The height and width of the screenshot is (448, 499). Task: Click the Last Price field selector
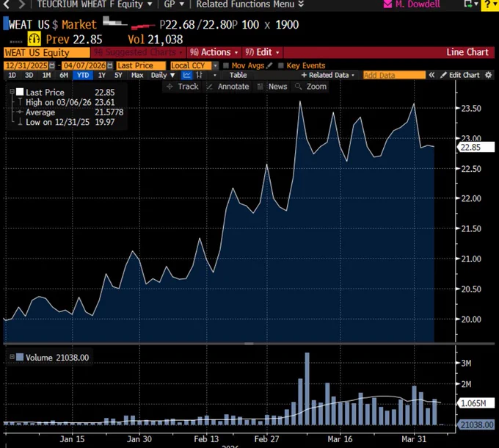141,65
